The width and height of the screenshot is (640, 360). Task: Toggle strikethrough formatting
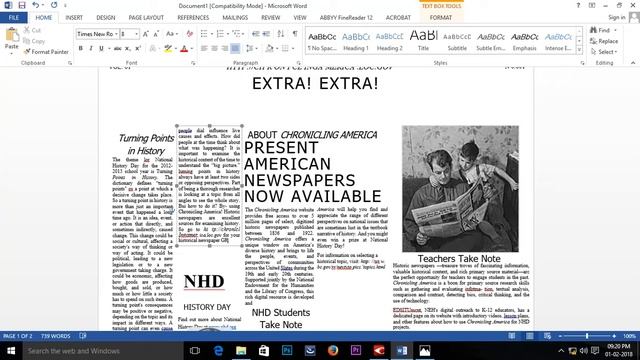[x=118, y=49]
